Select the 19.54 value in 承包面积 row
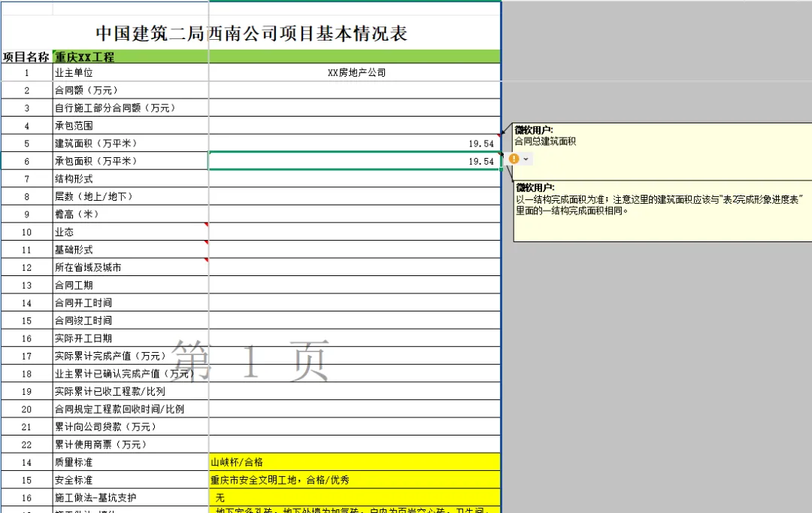 pos(355,161)
